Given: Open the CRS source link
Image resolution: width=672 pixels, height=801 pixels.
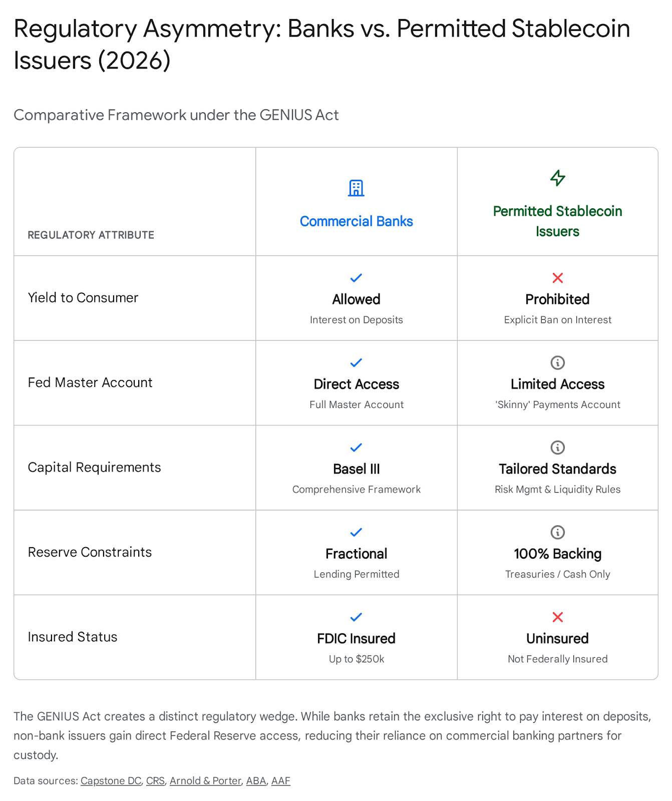Looking at the screenshot, I should [155, 780].
